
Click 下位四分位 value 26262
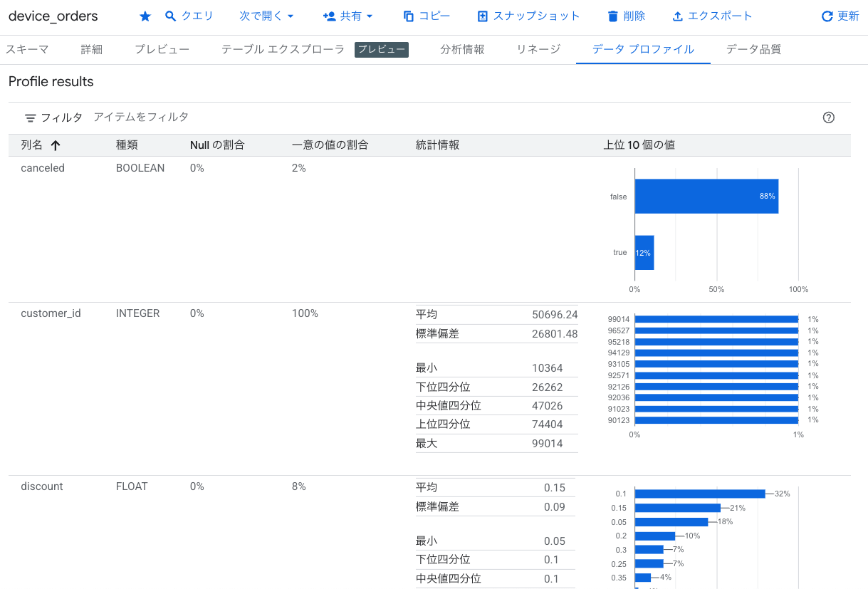click(x=548, y=387)
